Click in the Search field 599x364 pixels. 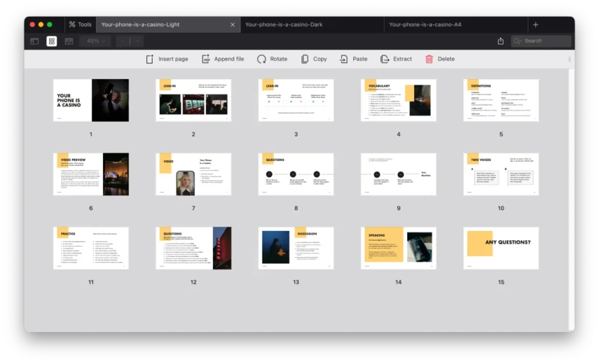[x=545, y=41]
